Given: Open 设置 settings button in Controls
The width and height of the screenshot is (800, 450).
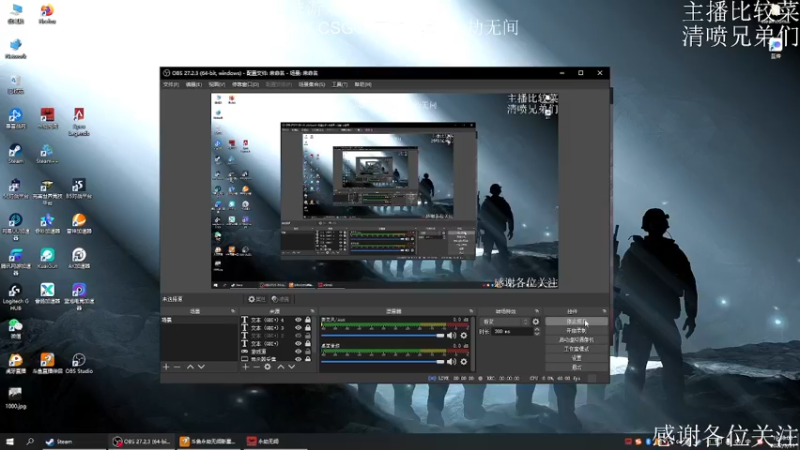Looking at the screenshot, I should tap(576, 358).
